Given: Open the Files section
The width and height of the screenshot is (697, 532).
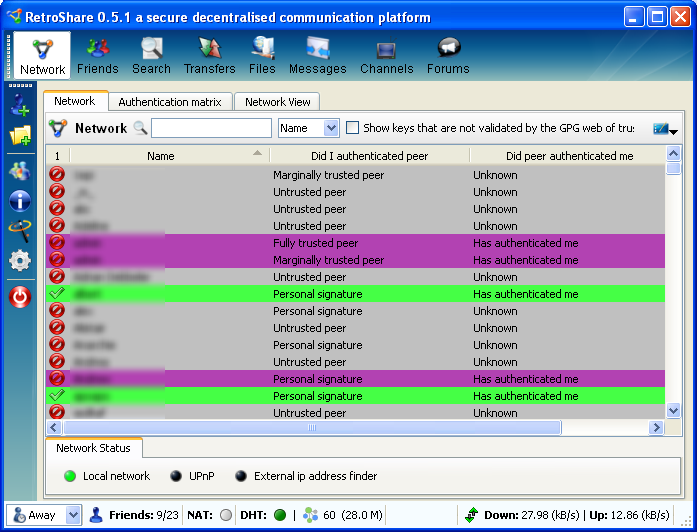Looking at the screenshot, I should (262, 55).
